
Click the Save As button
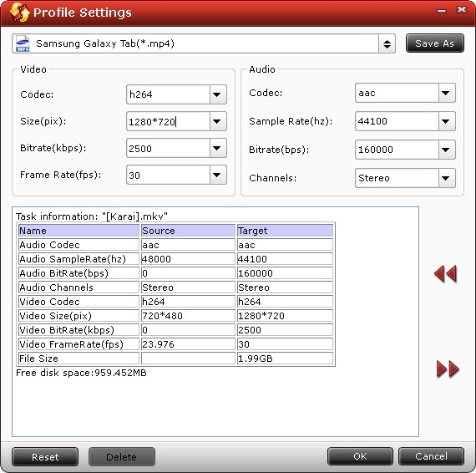pos(435,43)
